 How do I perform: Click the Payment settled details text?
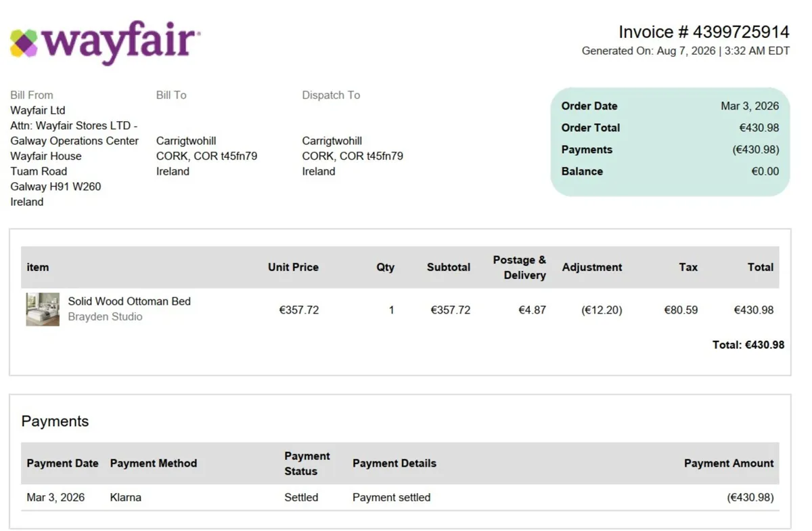[x=391, y=497]
